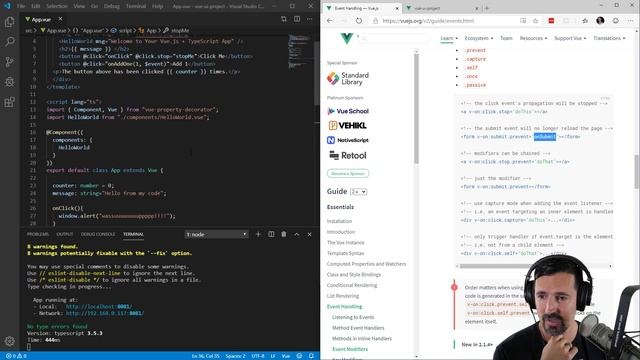This screenshot has height=360, width=640.
Task: Open editor More Actions ellipsis
Action: coord(310,19)
